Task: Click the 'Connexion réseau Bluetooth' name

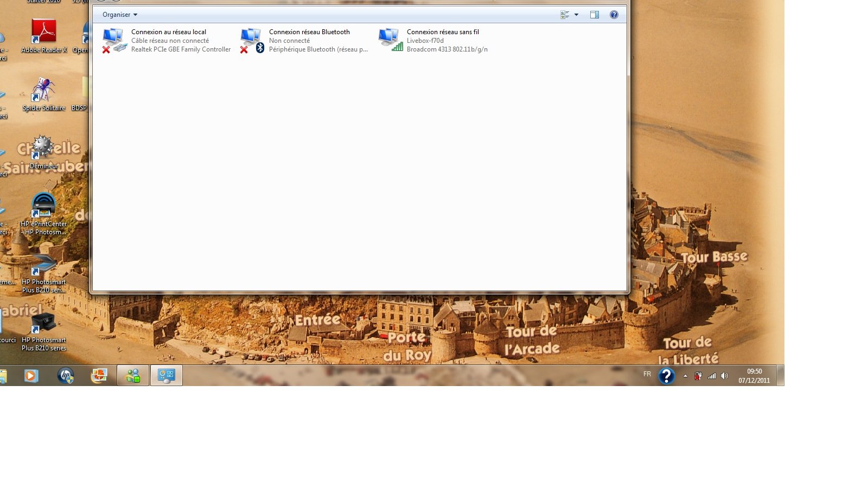Action: tap(309, 32)
